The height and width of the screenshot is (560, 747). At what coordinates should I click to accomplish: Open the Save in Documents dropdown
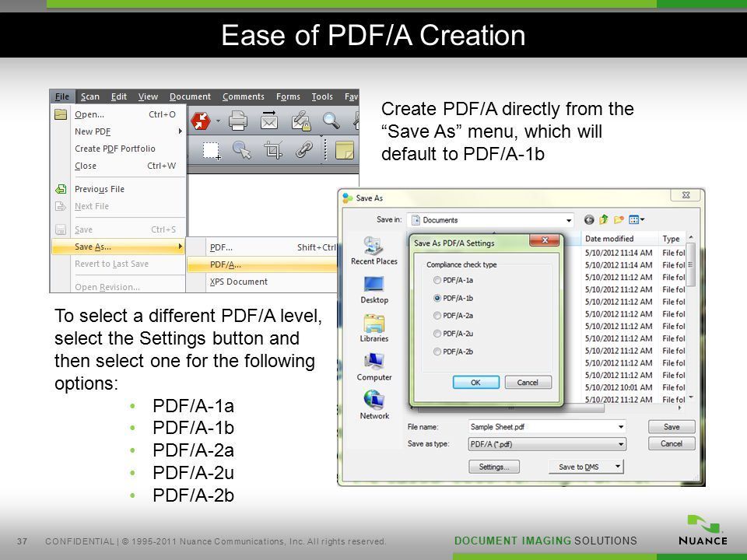[491, 220]
